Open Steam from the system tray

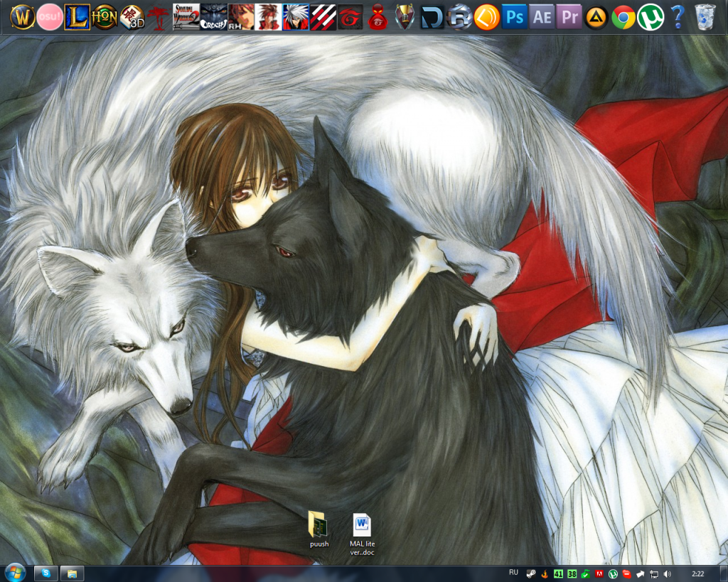pos(530,572)
